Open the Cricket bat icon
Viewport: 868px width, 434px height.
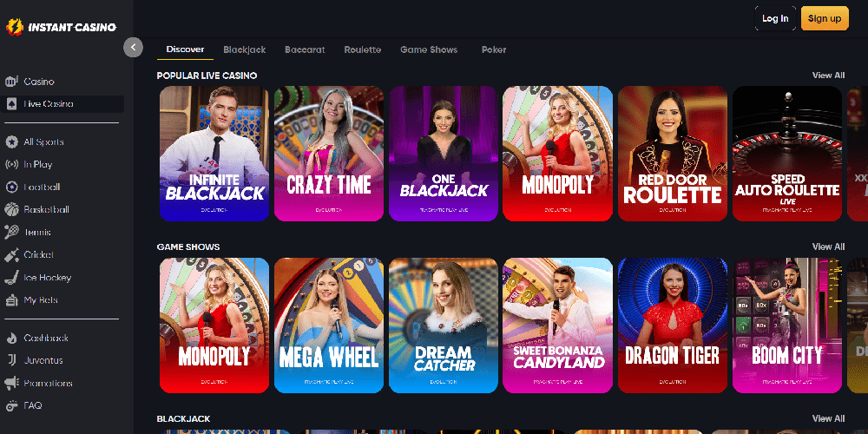pos(11,254)
